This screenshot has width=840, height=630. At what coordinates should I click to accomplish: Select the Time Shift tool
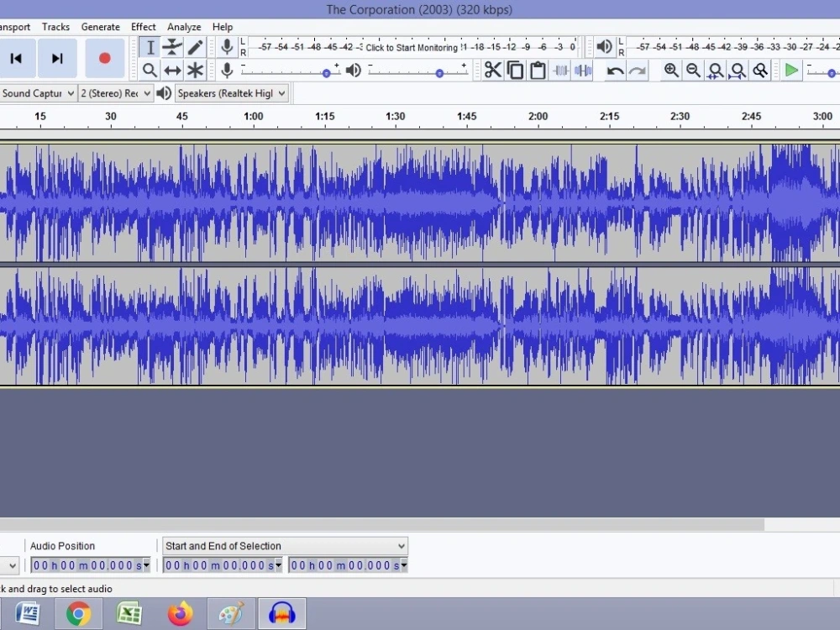(172, 71)
